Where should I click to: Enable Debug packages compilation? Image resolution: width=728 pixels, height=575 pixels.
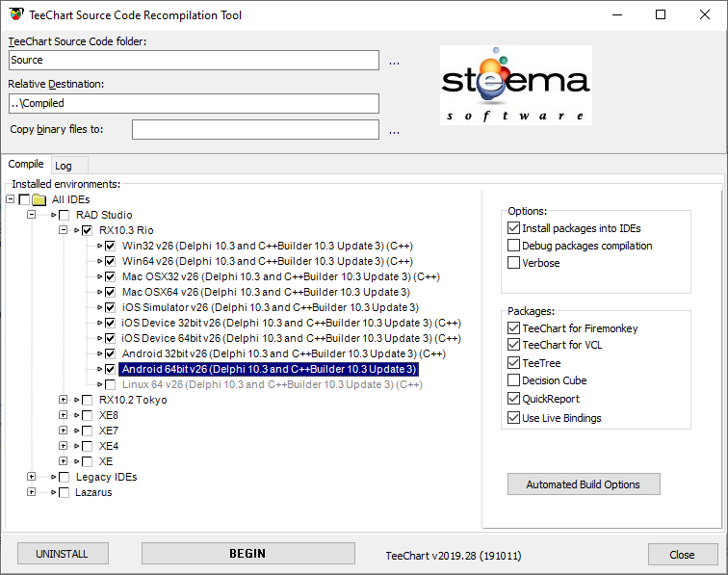tap(513, 246)
